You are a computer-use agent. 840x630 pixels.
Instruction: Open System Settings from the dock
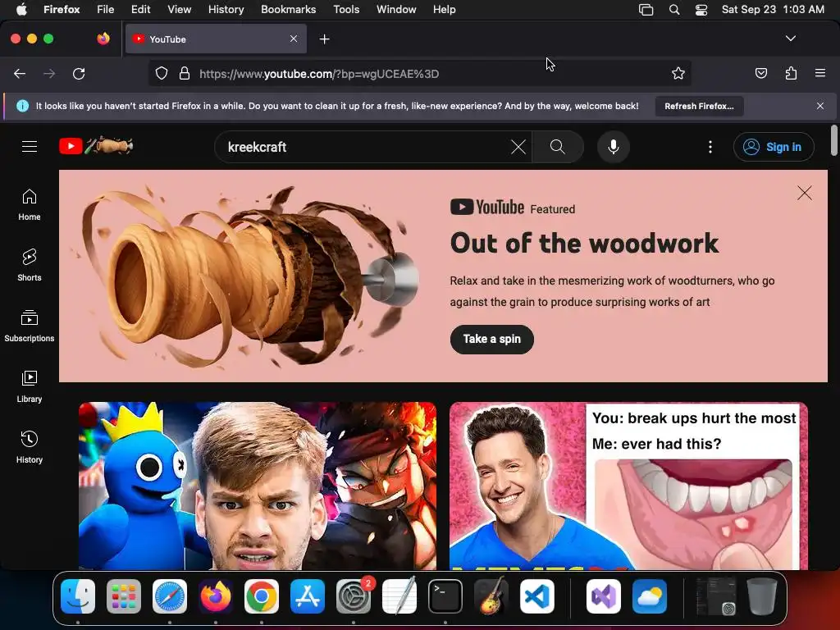pyautogui.click(x=354, y=596)
